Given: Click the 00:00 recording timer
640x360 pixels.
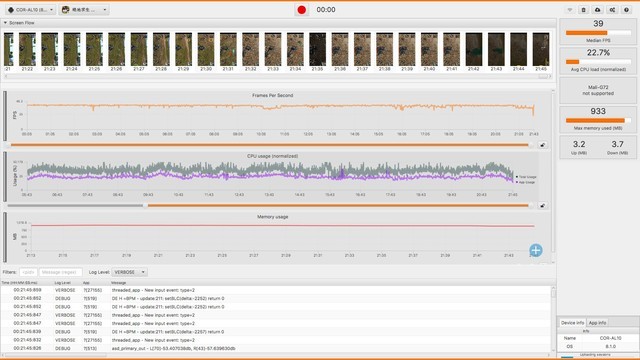Looking at the screenshot, I should pyautogui.click(x=326, y=10).
